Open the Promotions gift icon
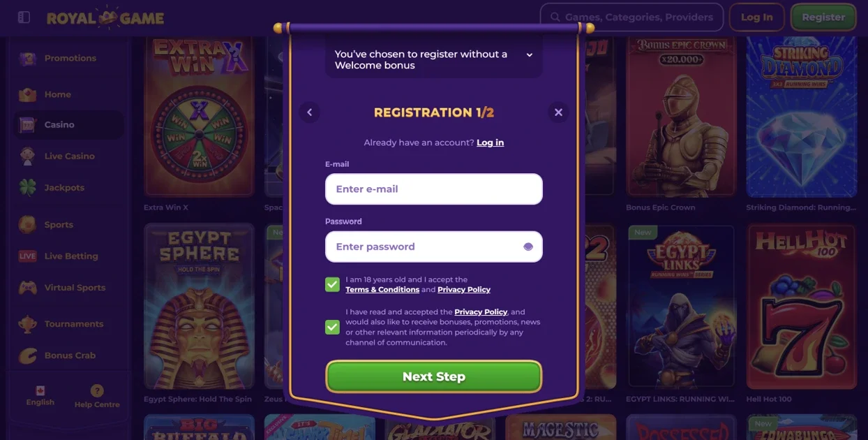This screenshot has width=868, height=440. click(x=27, y=58)
